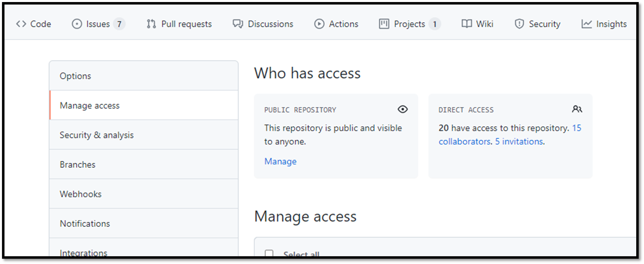Click the Insights graph icon
Viewport: 644px width, 264px height.
pyautogui.click(x=587, y=24)
